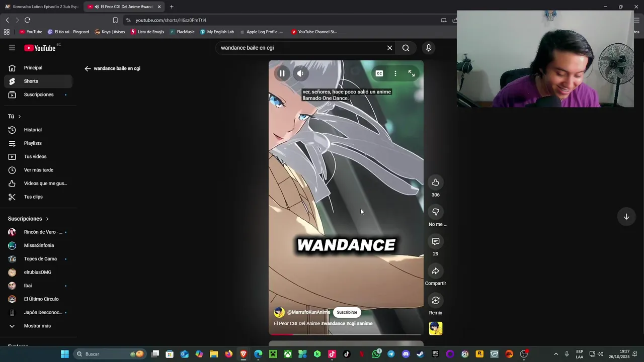Close the El Peor CGI Del Anime tab
Screen dimensions: 644x362
point(159,7)
